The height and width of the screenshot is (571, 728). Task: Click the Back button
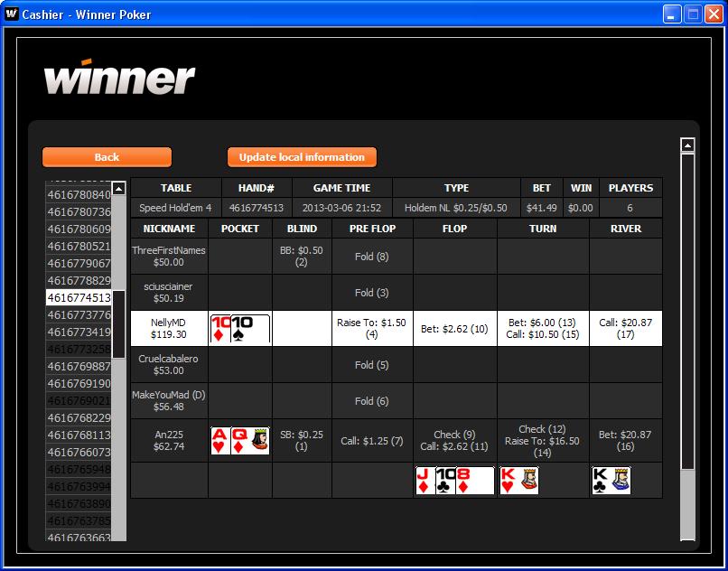coord(107,157)
